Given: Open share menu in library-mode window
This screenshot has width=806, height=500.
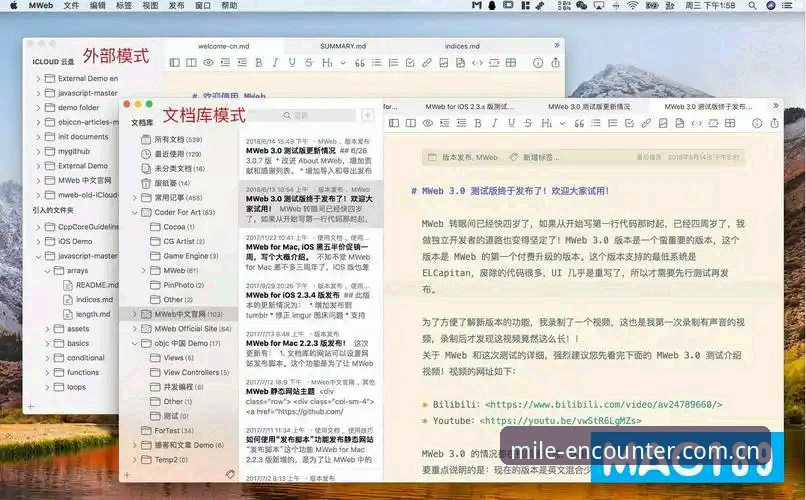Looking at the screenshot, I should tap(774, 123).
